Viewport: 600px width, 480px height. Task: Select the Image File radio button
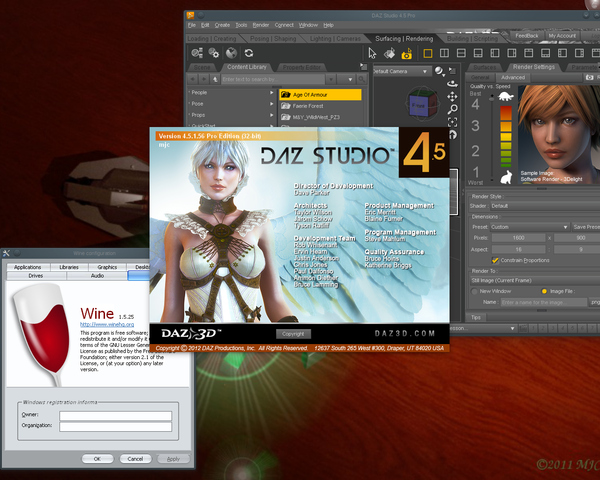pos(544,291)
